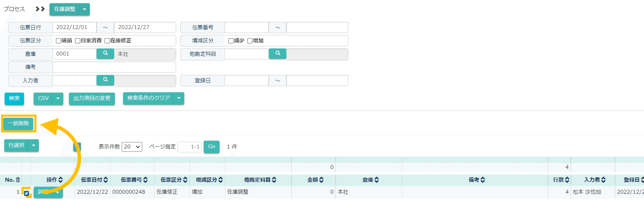This screenshot has height=210, width=644.
Task: Check the 自家消費 checkbox
Action: coord(78,41)
